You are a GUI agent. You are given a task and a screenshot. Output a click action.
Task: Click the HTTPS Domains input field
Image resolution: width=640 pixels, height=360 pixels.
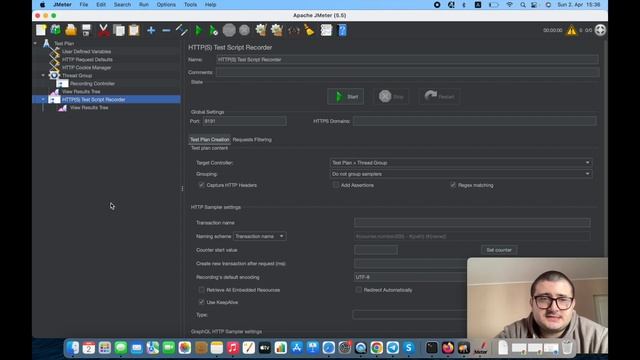pos(475,121)
